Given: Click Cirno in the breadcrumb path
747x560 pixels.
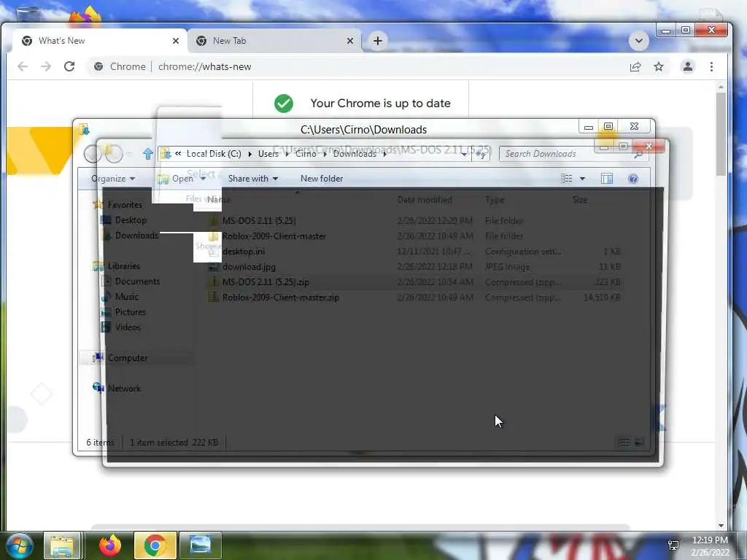Looking at the screenshot, I should pos(306,154).
